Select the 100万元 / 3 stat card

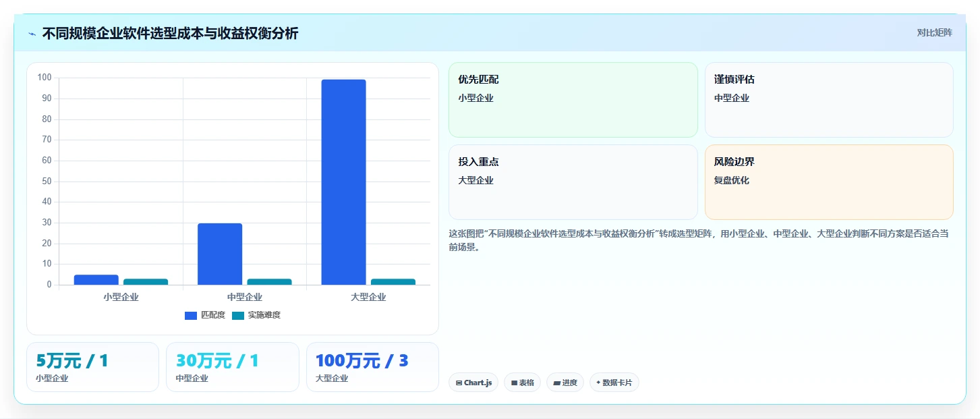point(372,367)
